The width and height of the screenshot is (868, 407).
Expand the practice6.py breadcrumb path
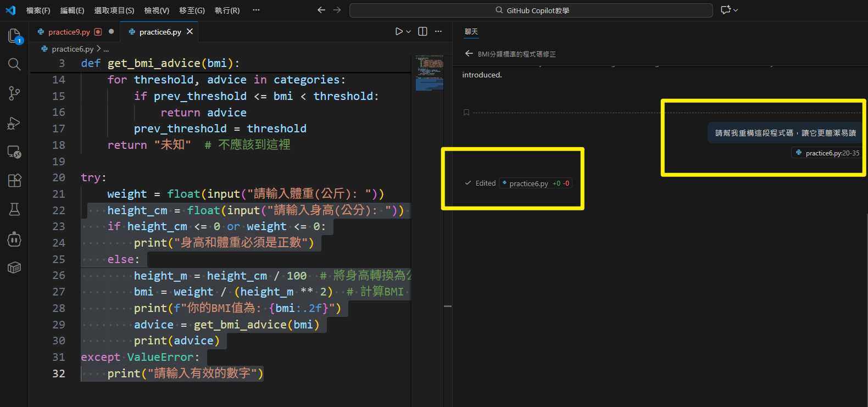pos(73,49)
